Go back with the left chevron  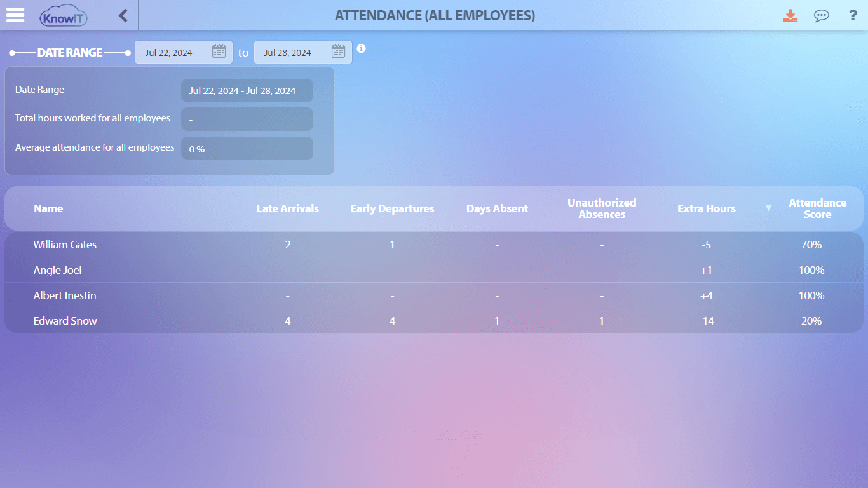(123, 15)
